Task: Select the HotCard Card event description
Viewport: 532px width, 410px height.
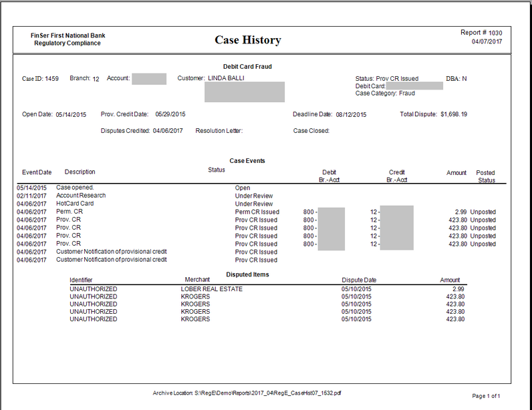Action: pyautogui.click(x=75, y=204)
